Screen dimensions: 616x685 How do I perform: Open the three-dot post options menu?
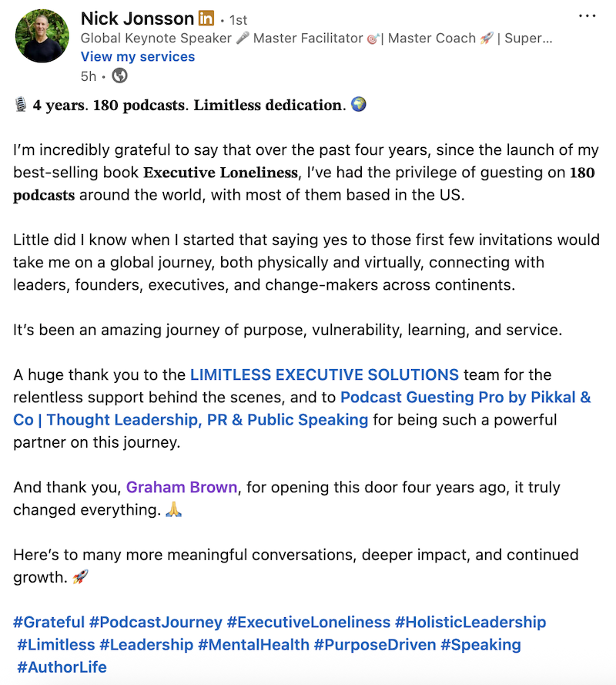click(587, 16)
